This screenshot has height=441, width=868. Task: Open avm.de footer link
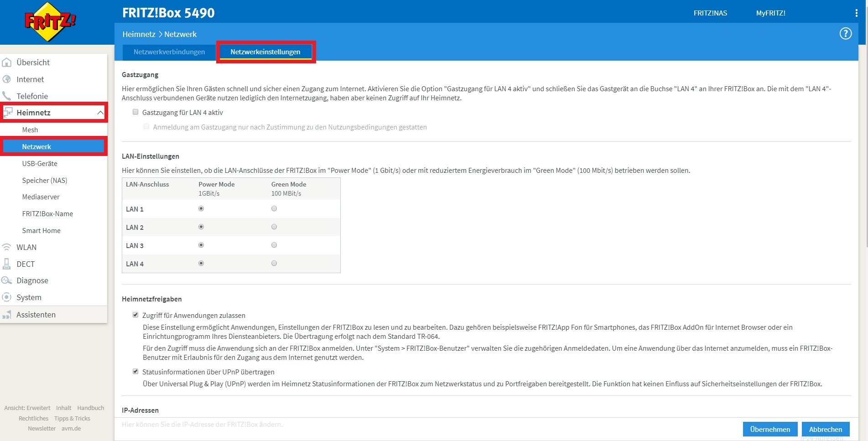71,429
